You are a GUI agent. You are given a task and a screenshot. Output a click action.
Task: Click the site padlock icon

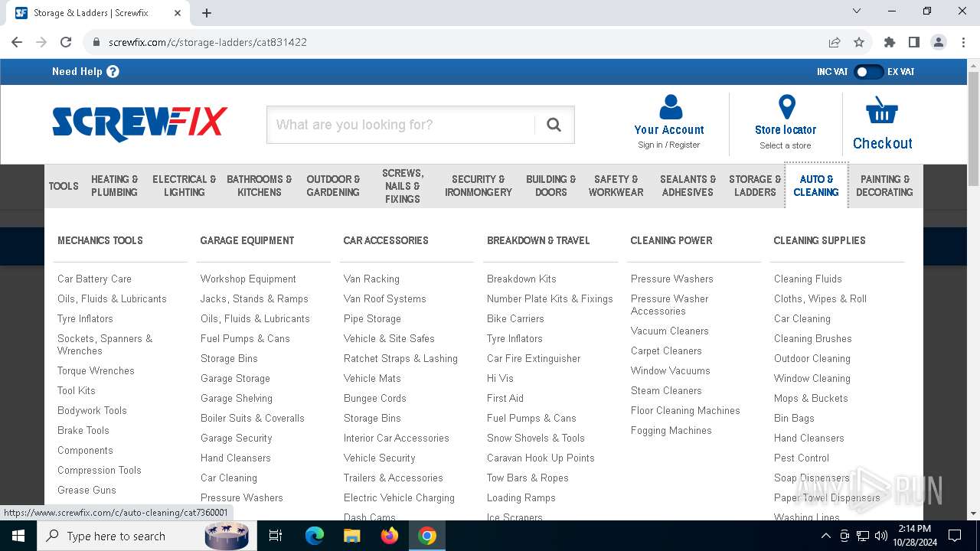pos(96,42)
